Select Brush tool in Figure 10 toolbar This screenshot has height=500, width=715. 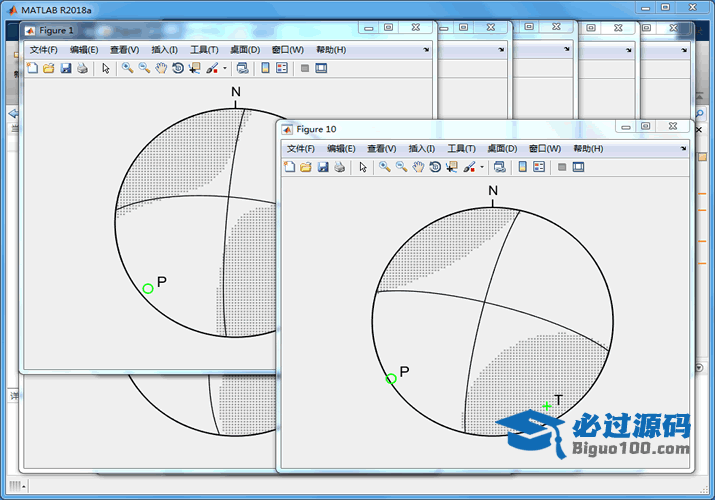tap(469, 167)
